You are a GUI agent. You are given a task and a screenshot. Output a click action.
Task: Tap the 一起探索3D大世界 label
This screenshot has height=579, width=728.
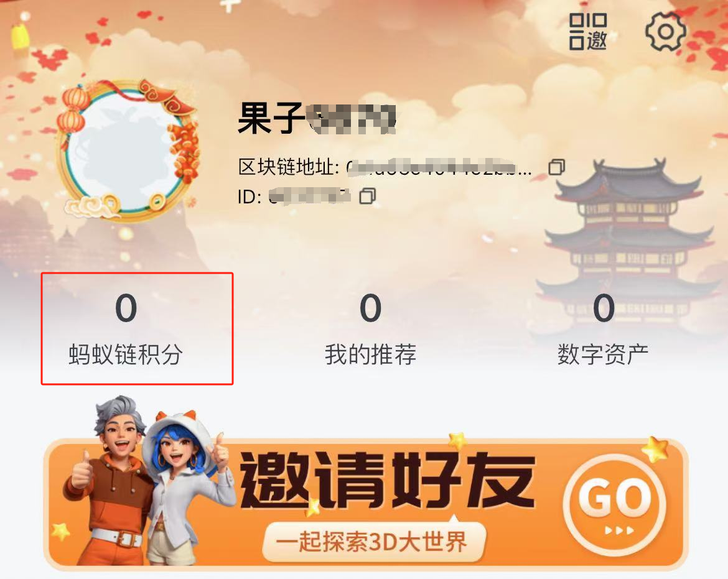click(x=373, y=541)
